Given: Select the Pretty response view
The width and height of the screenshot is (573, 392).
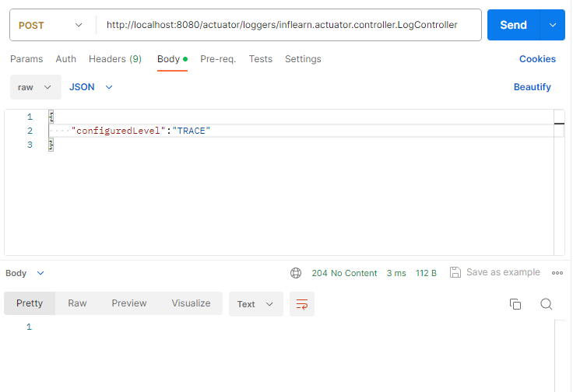Looking at the screenshot, I should click(30, 303).
